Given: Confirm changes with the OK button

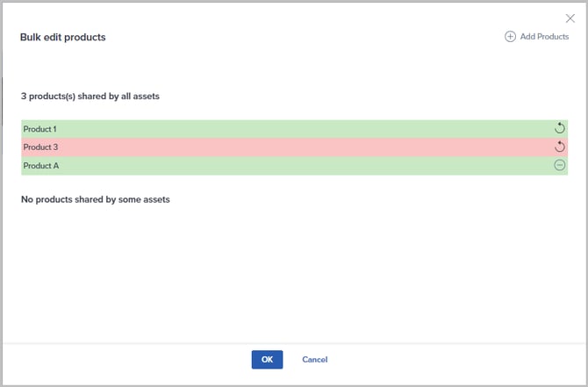Looking at the screenshot, I should coord(267,359).
